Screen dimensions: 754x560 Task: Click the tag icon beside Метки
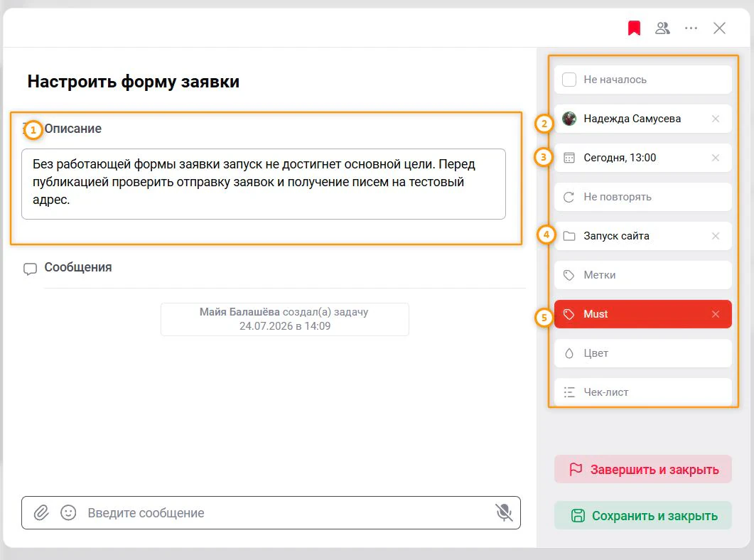click(569, 275)
